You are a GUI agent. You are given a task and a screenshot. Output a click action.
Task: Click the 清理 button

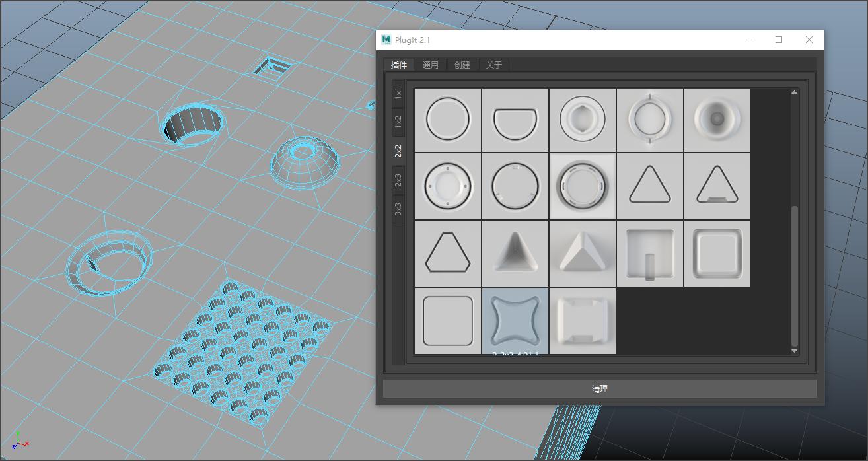pos(600,389)
